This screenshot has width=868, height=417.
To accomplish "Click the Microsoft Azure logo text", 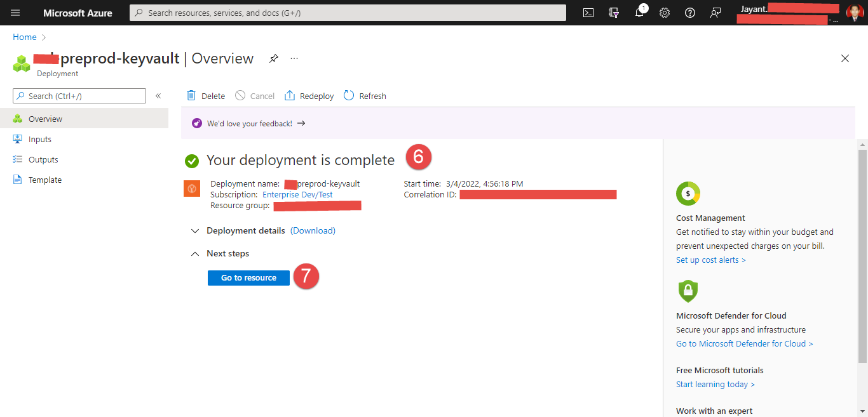I will point(78,13).
